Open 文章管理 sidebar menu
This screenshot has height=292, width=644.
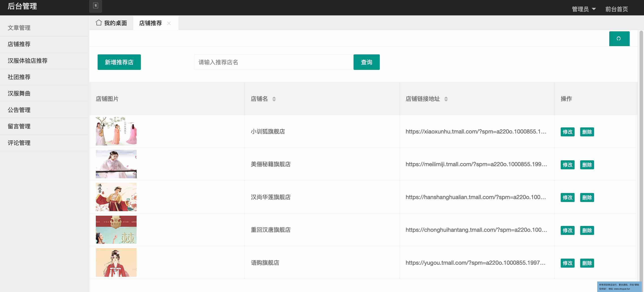[x=19, y=28]
